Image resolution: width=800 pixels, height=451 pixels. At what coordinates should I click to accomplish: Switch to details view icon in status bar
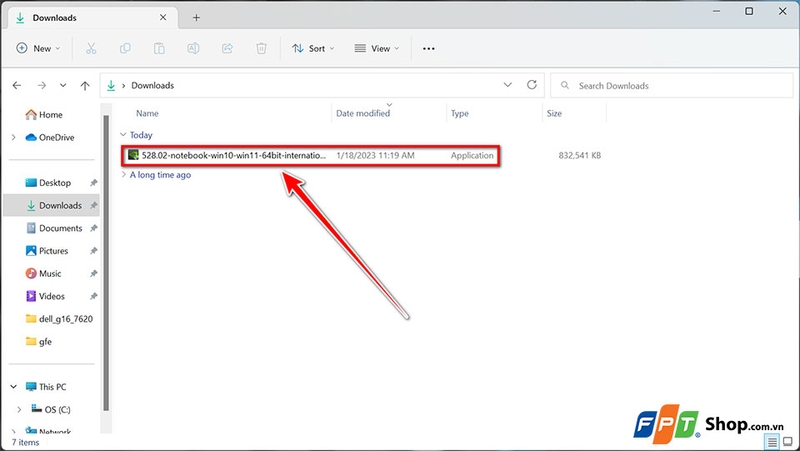tap(772, 442)
